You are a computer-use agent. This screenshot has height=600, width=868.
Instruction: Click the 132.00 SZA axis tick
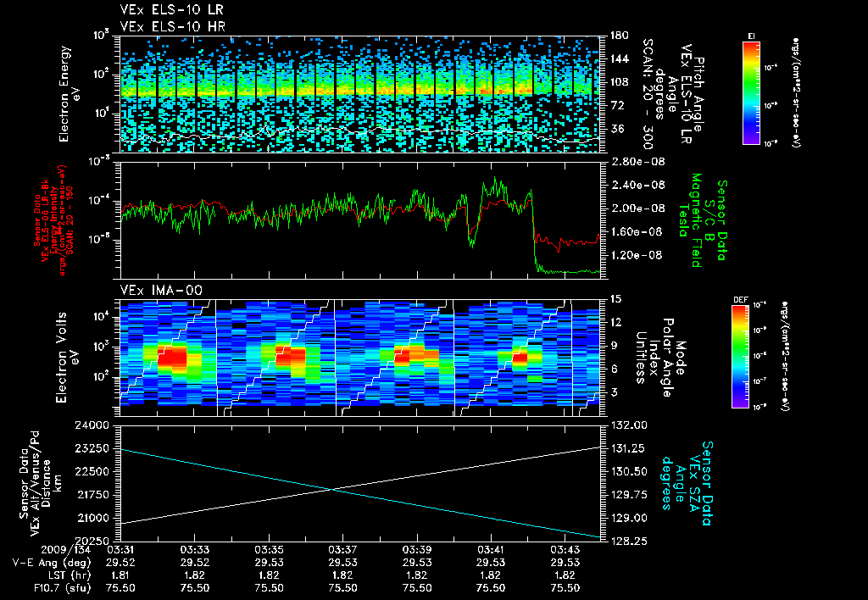click(x=628, y=425)
